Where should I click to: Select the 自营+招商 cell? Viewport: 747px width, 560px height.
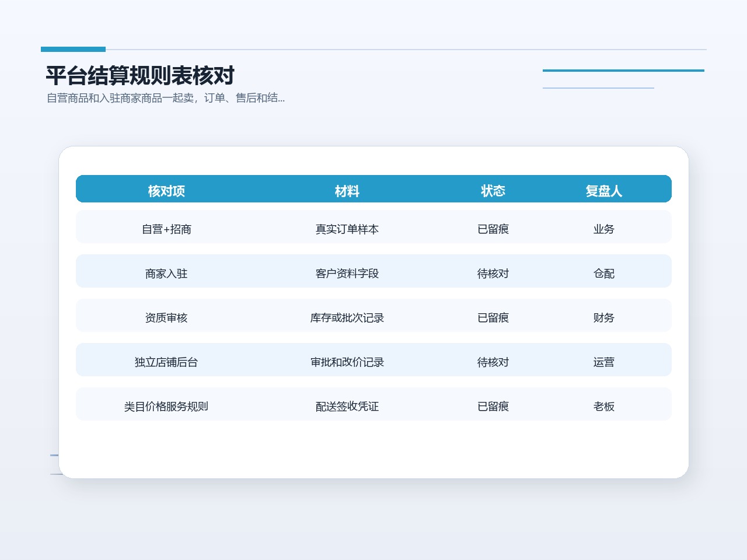[166, 229]
